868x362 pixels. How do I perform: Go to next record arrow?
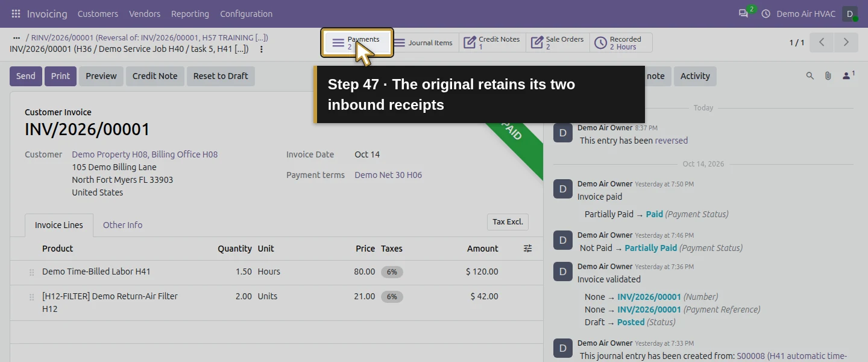tap(846, 42)
